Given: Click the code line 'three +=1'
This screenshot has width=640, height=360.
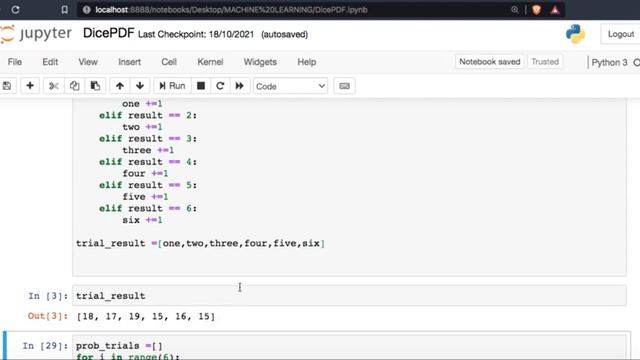Looking at the screenshot, I should point(148,150).
